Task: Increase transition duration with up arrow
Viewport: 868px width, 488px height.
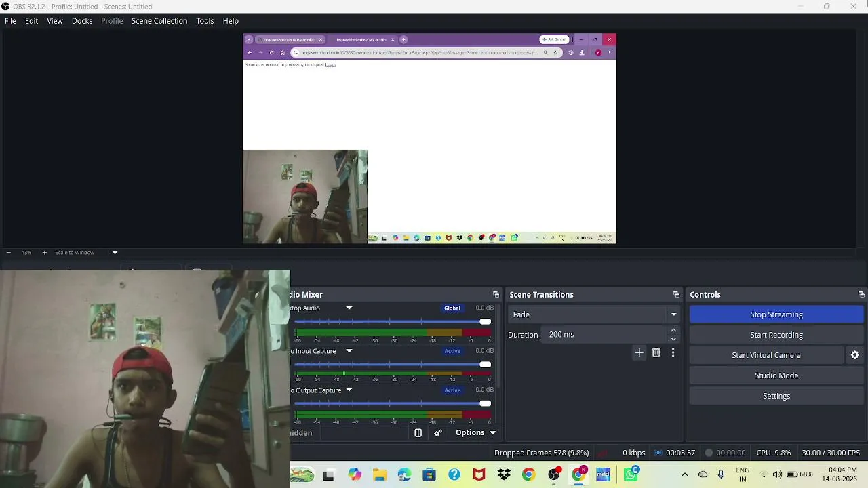Action: (x=673, y=331)
